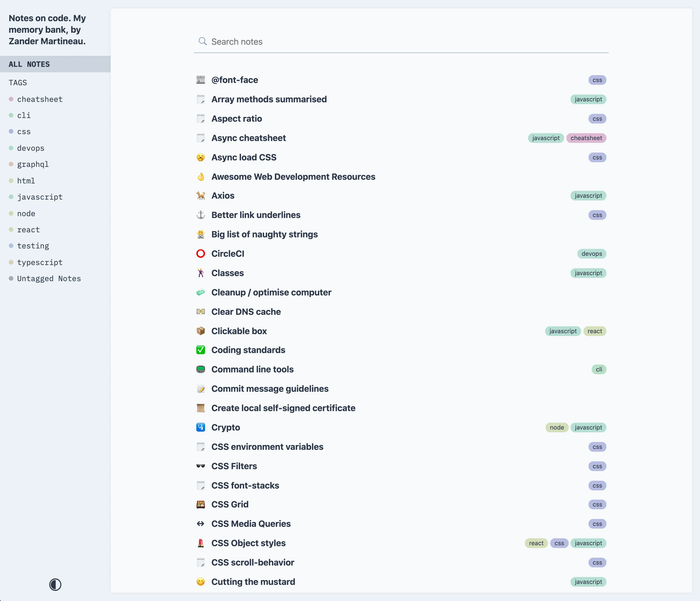Click the lipstick icon next to CSS Object styles

tap(200, 543)
